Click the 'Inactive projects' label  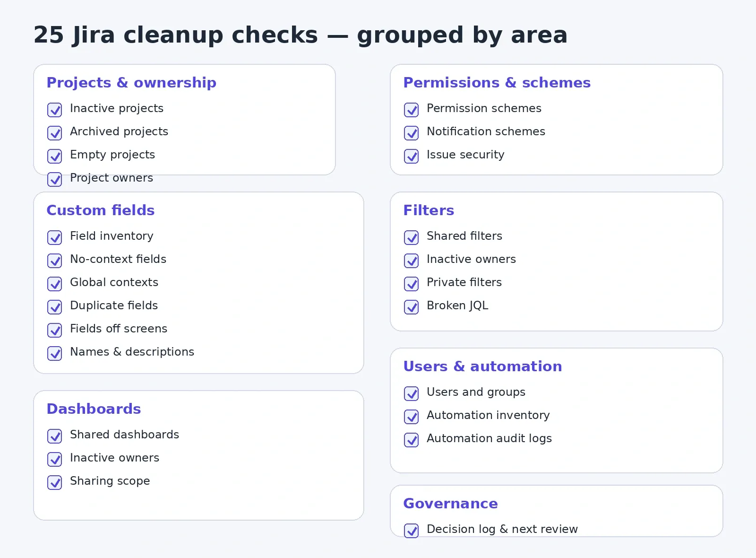117,108
